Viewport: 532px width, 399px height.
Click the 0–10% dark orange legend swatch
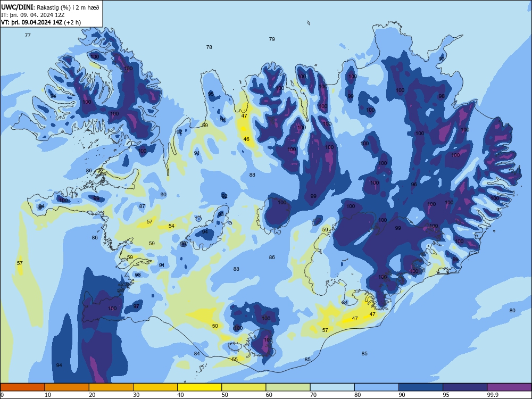[22, 387]
